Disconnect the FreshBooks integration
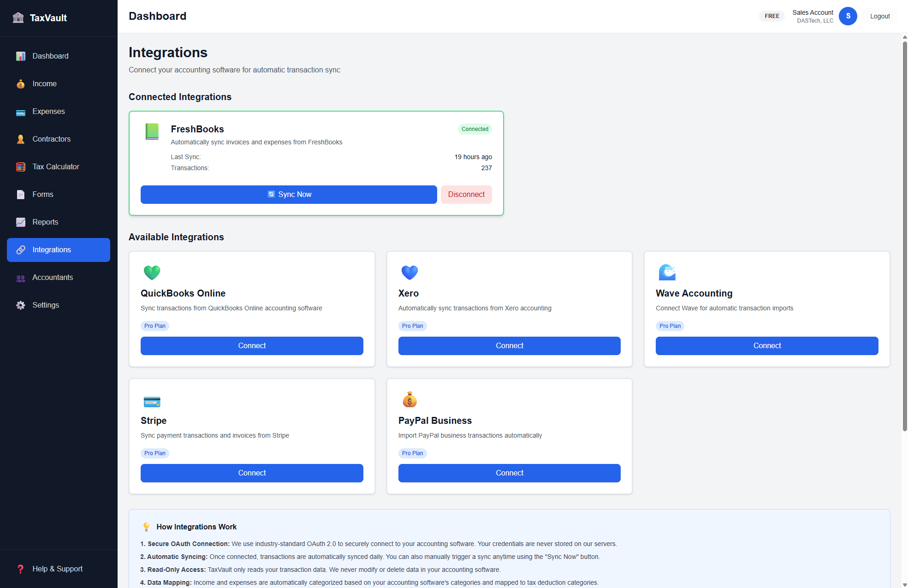The image size is (908, 588). (x=466, y=194)
